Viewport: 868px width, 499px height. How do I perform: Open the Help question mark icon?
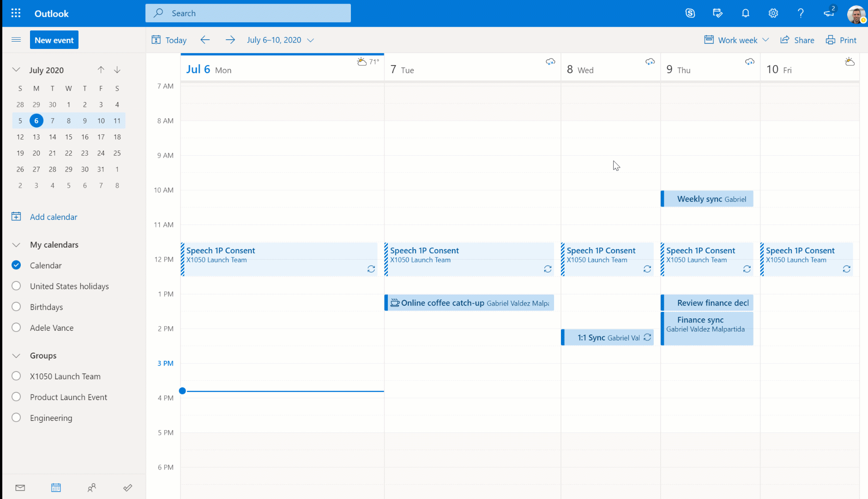coord(801,13)
